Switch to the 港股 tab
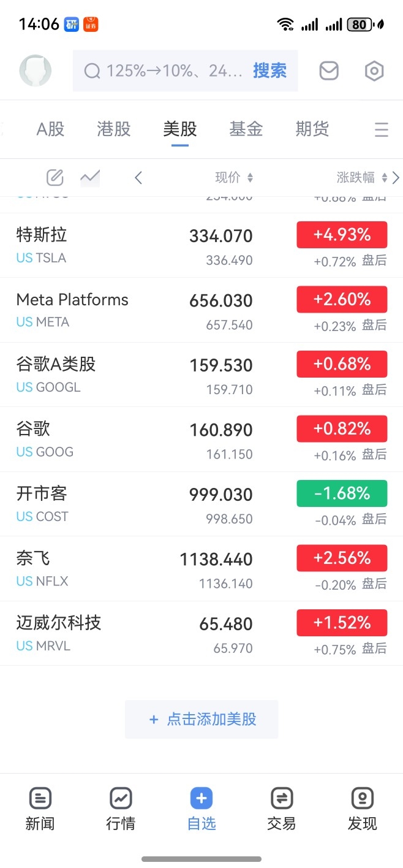This screenshot has height=868, width=403. (114, 129)
